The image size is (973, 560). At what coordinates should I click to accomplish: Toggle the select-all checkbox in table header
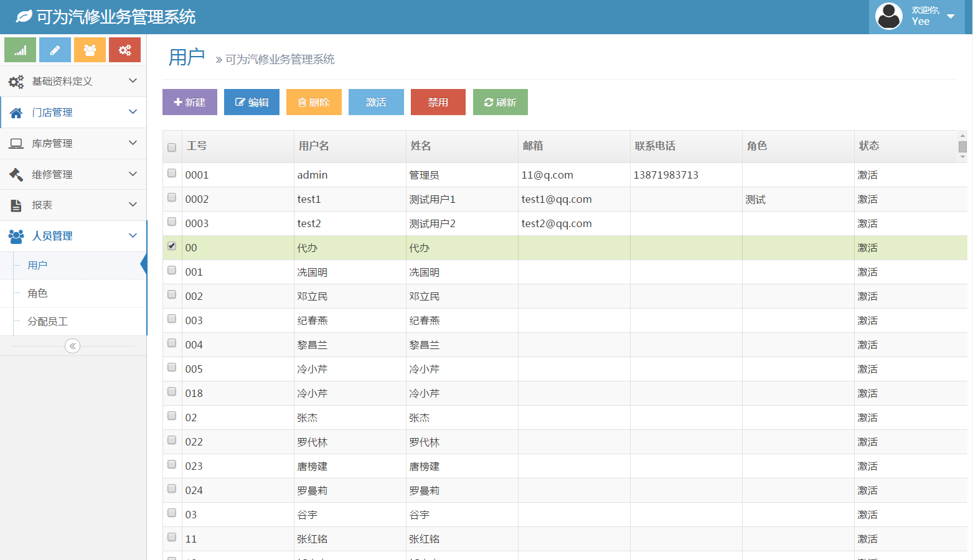point(172,147)
